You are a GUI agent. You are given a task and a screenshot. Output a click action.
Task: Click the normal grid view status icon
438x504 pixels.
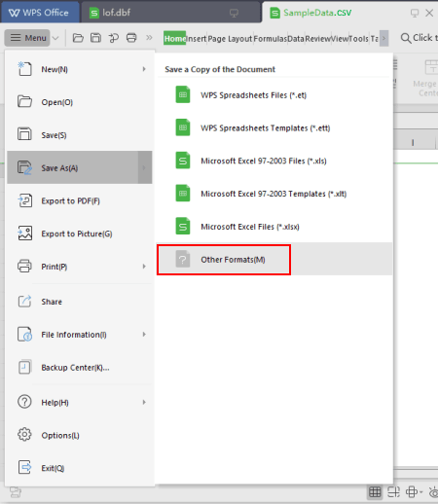[x=375, y=492]
